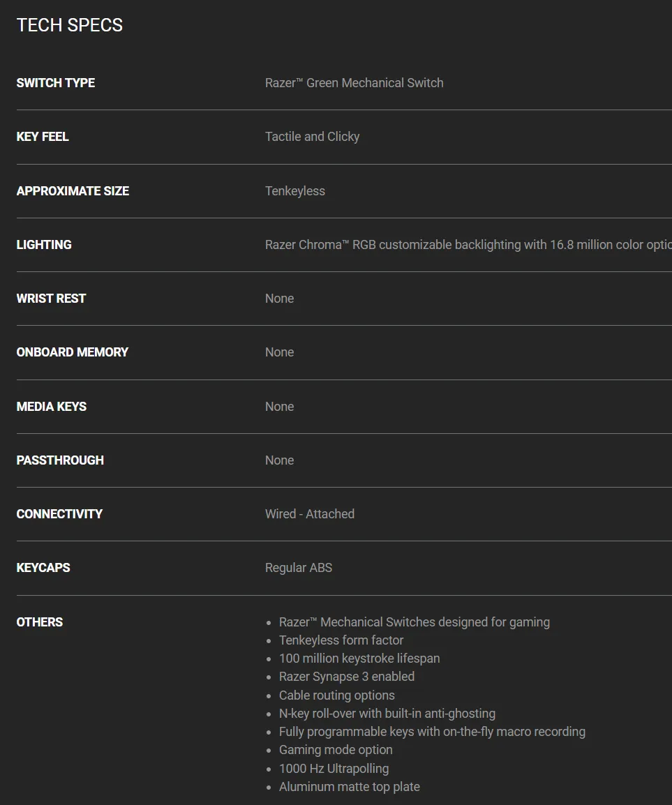Viewport: 672px width, 805px height.
Task: Click the Razer Green Mechanical Switch value
Action: pos(354,82)
